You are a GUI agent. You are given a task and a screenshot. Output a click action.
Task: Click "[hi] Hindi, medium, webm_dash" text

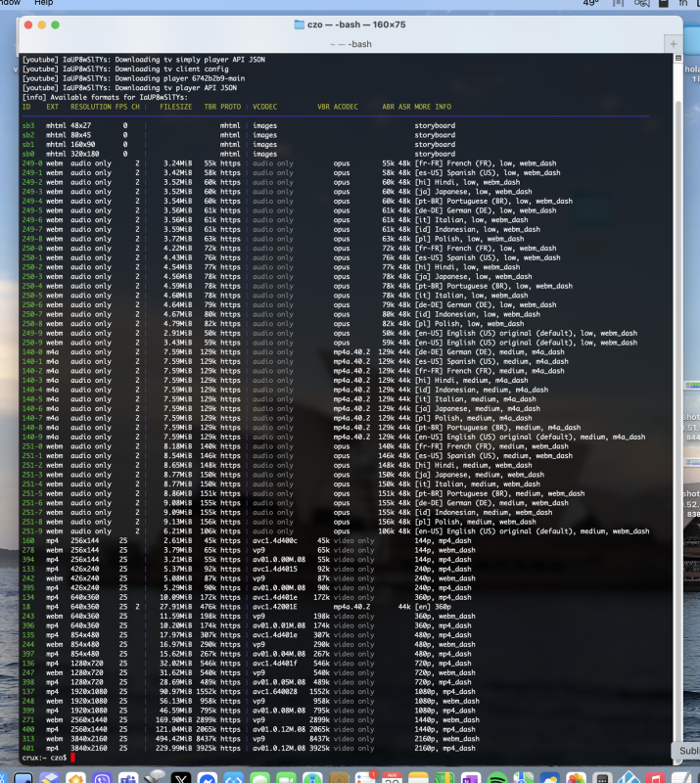[x=473, y=466]
